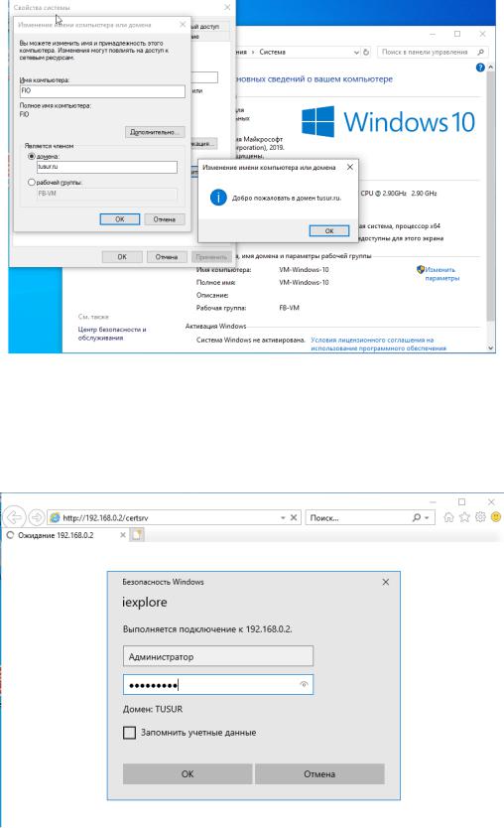Check "Запомнить учетные данные"

(129, 733)
